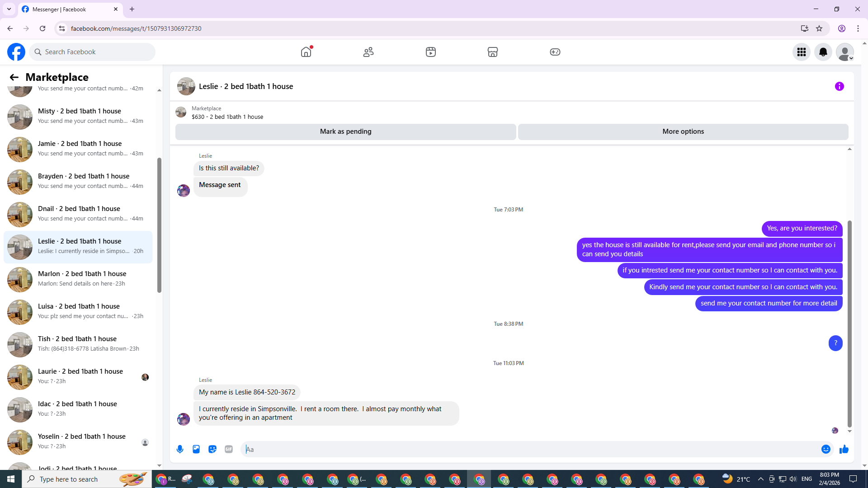Open the GIF picker icon
Screen dimensions: 868x488
pos(229,449)
